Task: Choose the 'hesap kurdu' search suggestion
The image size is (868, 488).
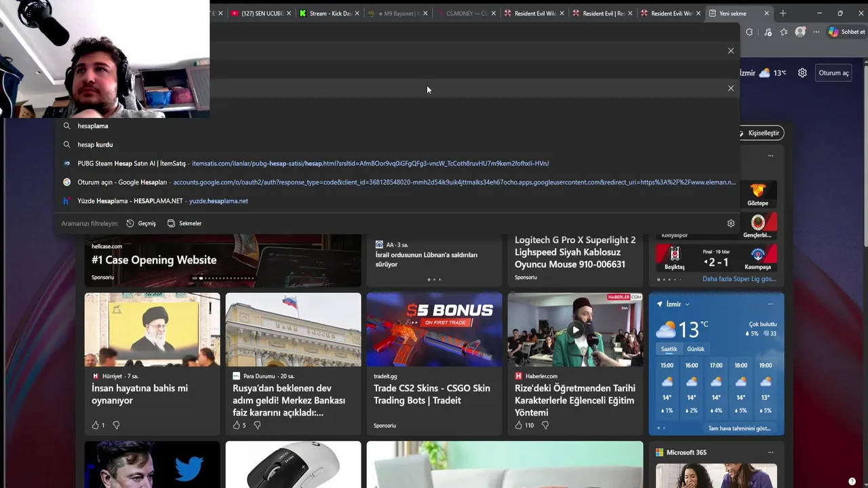Action: [x=397, y=144]
